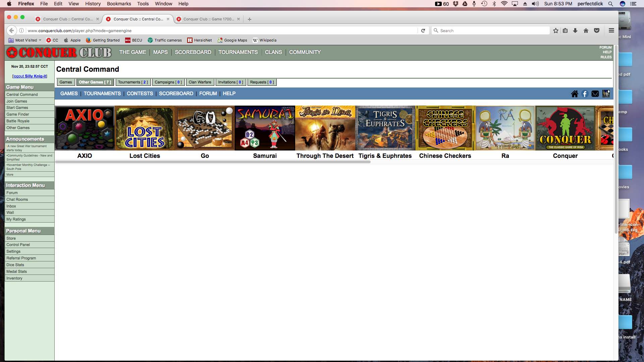Close the Game 1700 browser tab
The height and width of the screenshot is (362, 644).
tap(238, 19)
